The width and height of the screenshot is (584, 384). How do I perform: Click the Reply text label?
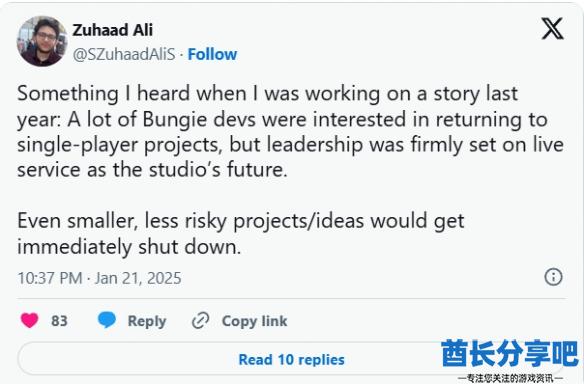point(147,321)
